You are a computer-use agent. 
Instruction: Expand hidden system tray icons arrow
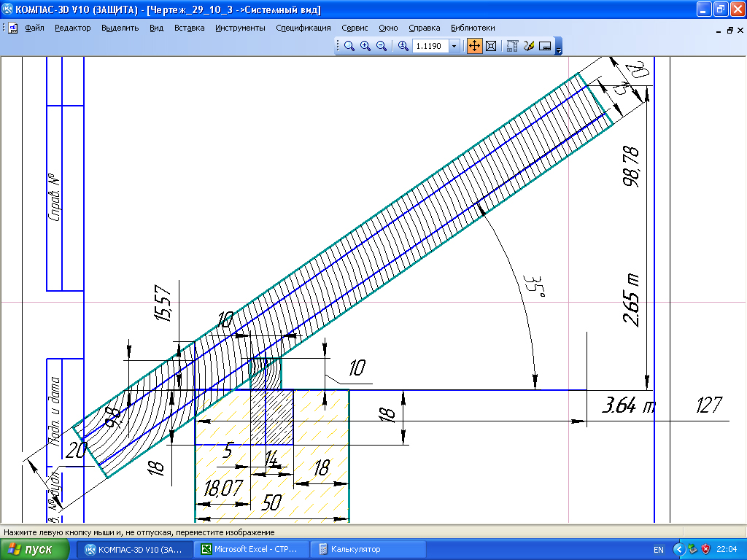(679, 550)
